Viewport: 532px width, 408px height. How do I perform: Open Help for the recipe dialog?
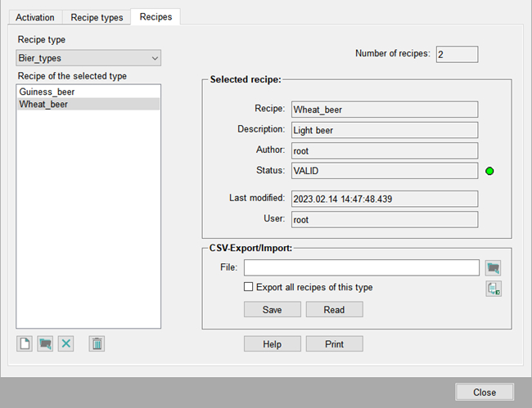pos(272,344)
